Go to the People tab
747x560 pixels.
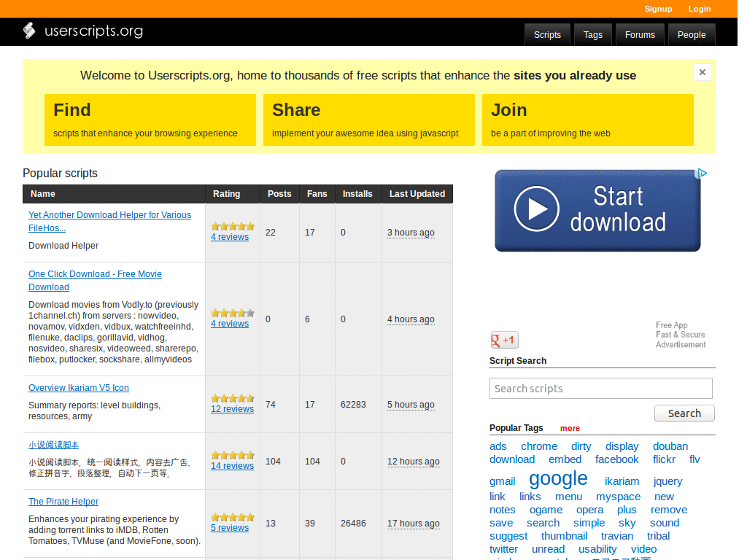(x=691, y=34)
